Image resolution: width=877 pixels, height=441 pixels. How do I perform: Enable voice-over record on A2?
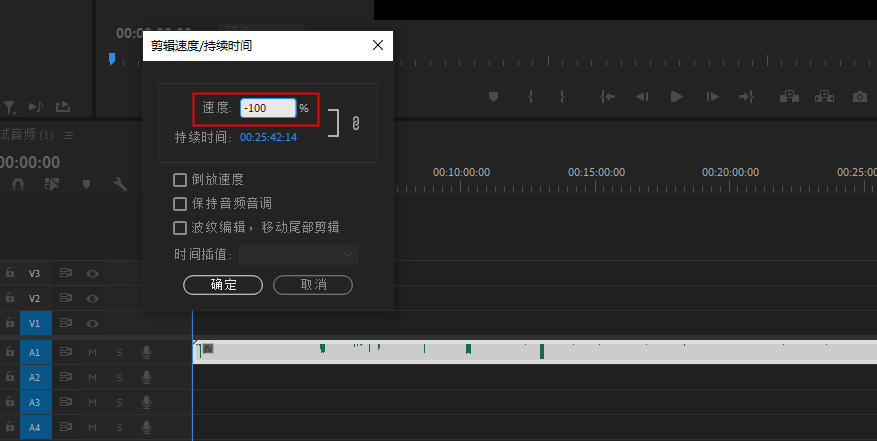click(147, 377)
